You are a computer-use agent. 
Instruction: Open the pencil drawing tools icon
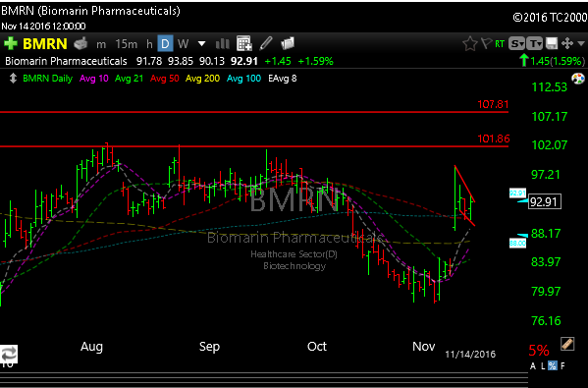tap(266, 43)
